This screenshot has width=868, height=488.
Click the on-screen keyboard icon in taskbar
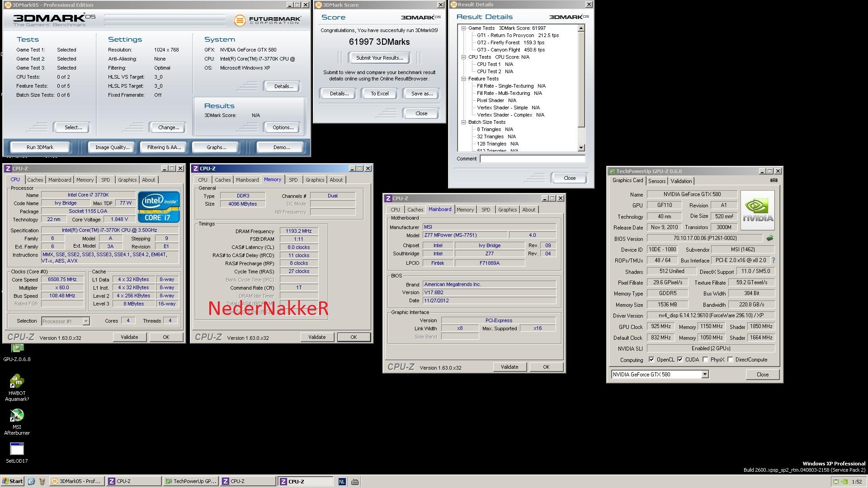[355, 482]
